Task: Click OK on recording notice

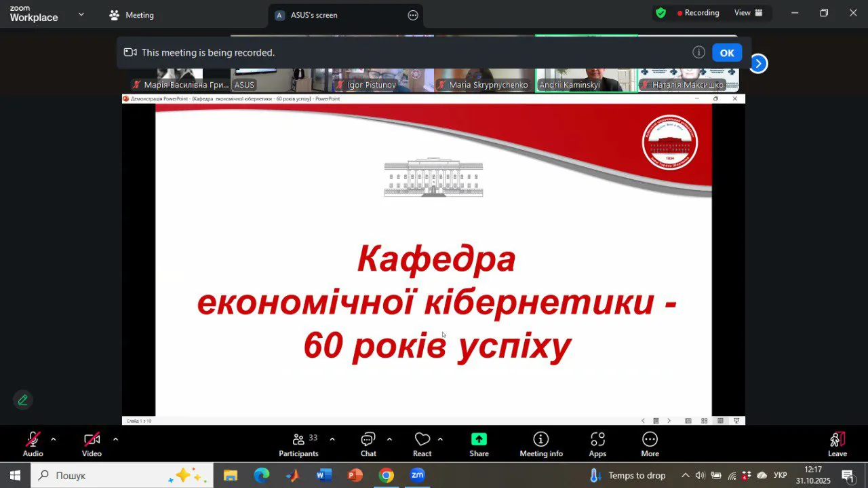Action: 727,53
